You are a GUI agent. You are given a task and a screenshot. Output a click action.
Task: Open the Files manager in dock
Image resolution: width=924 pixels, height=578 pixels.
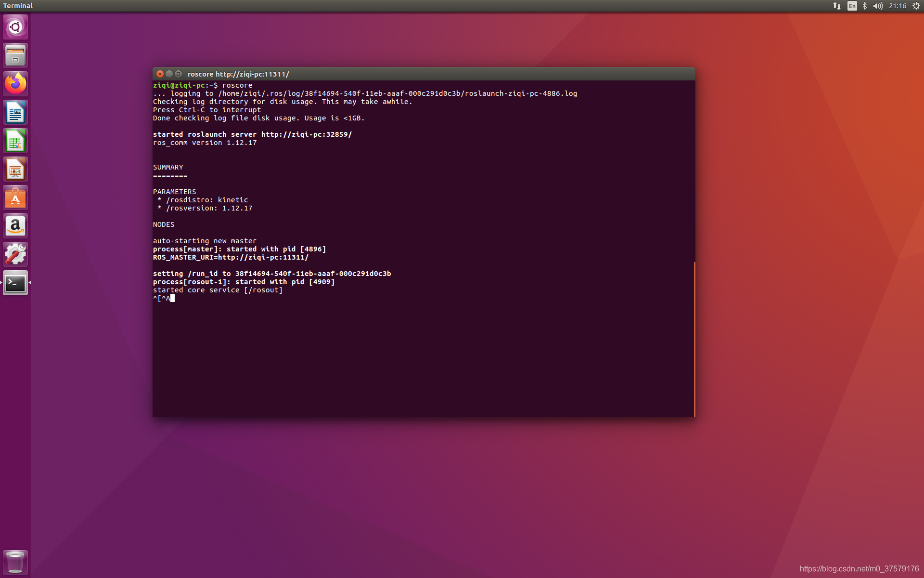click(x=15, y=55)
